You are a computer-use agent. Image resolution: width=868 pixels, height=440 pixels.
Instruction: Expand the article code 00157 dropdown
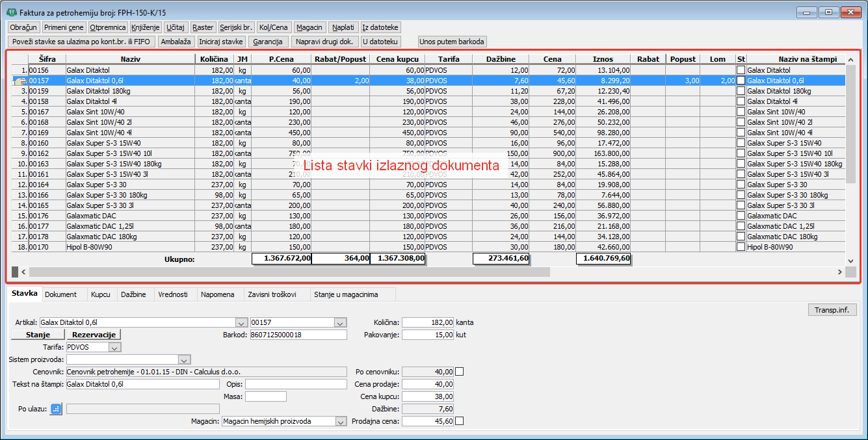point(341,322)
